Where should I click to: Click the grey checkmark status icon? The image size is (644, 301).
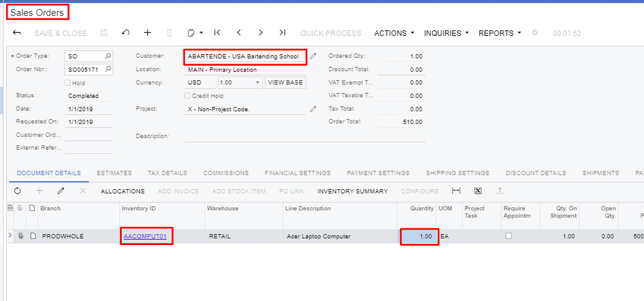(535, 33)
